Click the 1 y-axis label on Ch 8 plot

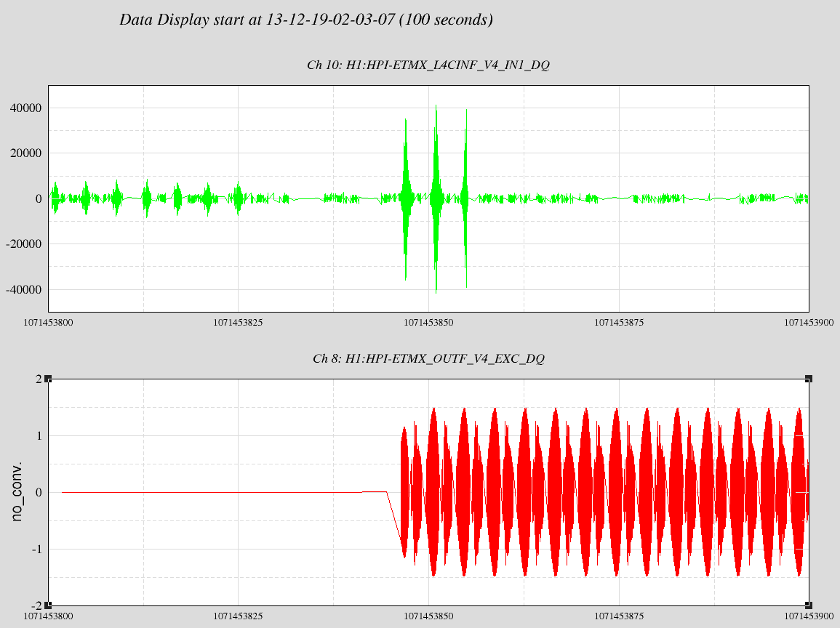pos(39,436)
